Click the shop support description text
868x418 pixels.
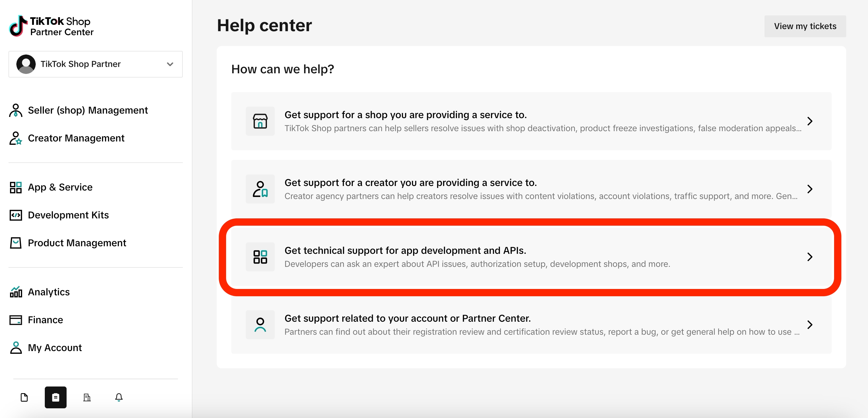pyautogui.click(x=543, y=128)
